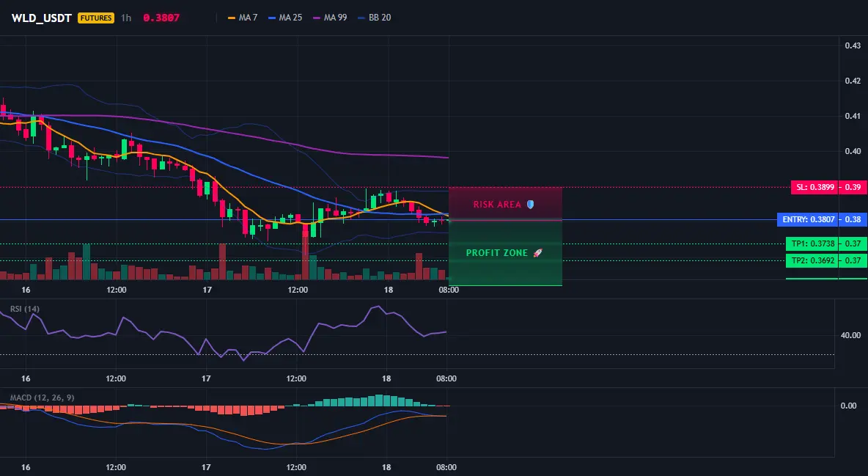Click the TP2: 0.3692 label
This screenshot has width=868, height=476.
(x=812, y=260)
